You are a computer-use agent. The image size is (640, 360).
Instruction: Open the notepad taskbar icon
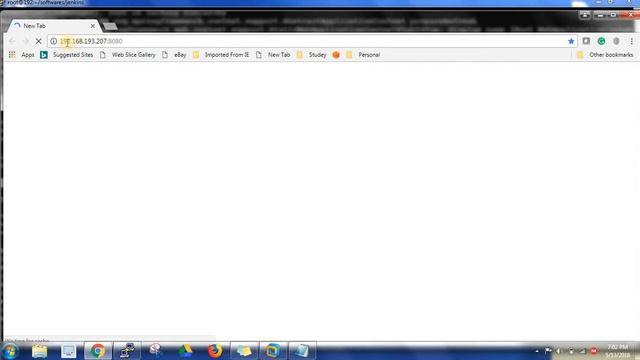point(302,351)
